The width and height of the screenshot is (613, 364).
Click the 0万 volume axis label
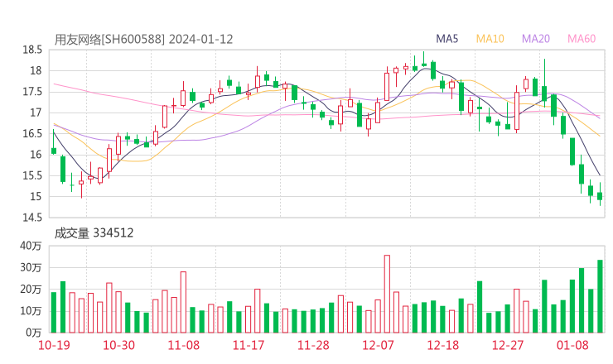[x=34, y=333]
